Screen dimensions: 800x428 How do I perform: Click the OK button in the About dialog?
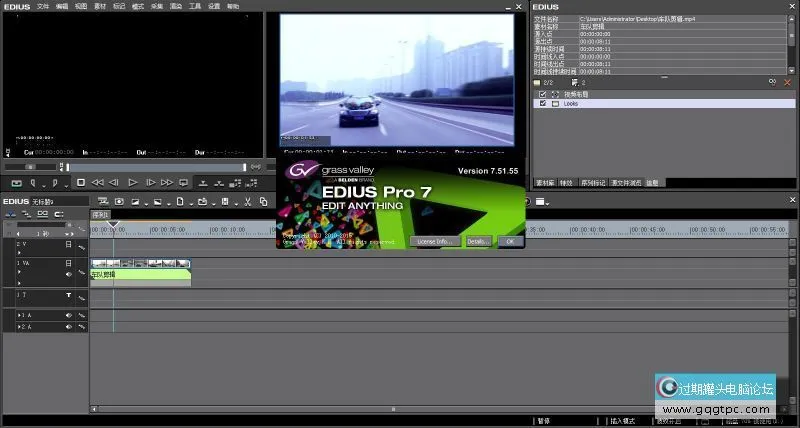coord(509,241)
